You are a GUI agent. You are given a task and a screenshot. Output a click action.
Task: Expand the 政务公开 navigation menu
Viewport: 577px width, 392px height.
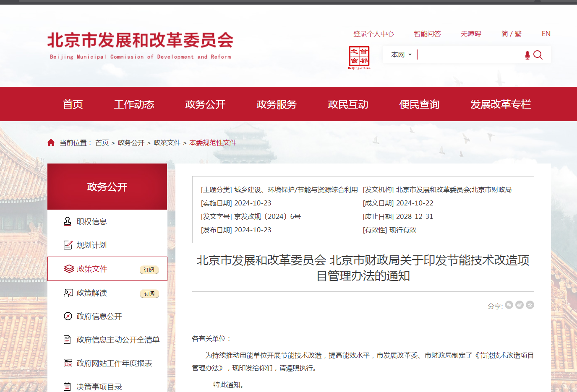pyautogui.click(x=205, y=104)
